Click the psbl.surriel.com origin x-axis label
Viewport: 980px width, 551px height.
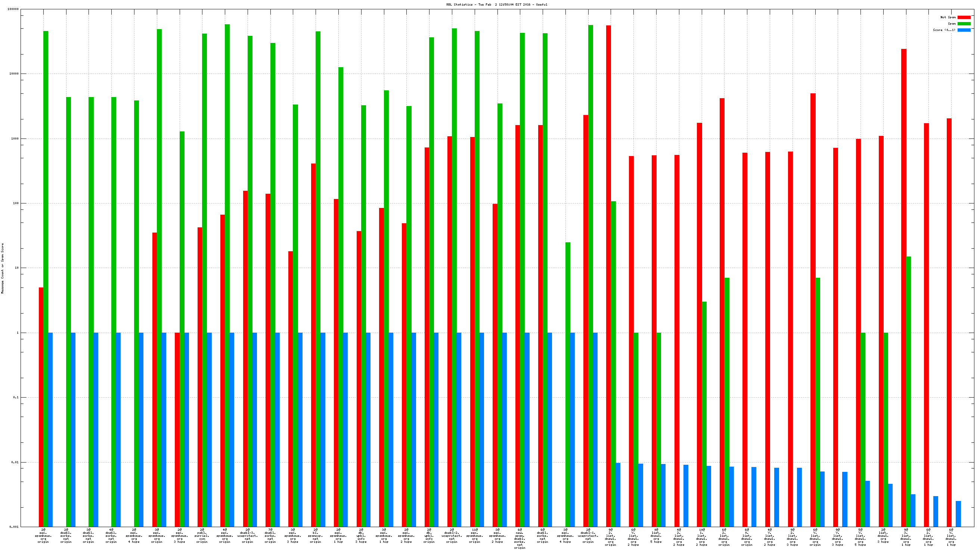pos(202,535)
